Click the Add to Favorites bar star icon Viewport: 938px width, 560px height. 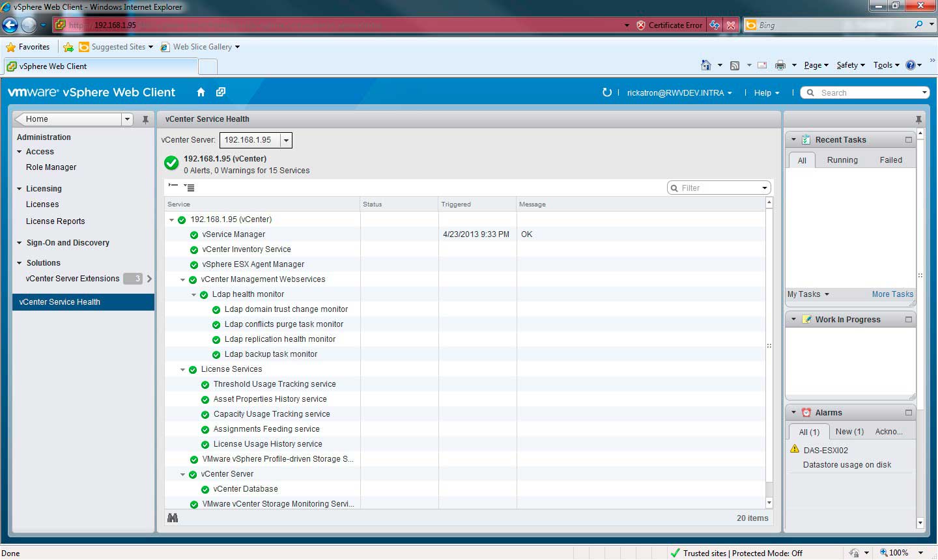click(68, 47)
